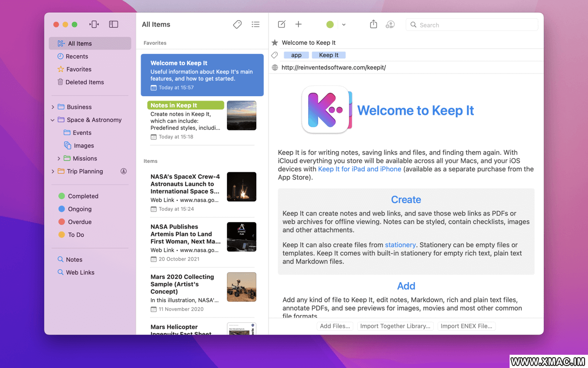Open the Keep It for iPad and iPhone link
588x368 pixels.
click(360, 169)
